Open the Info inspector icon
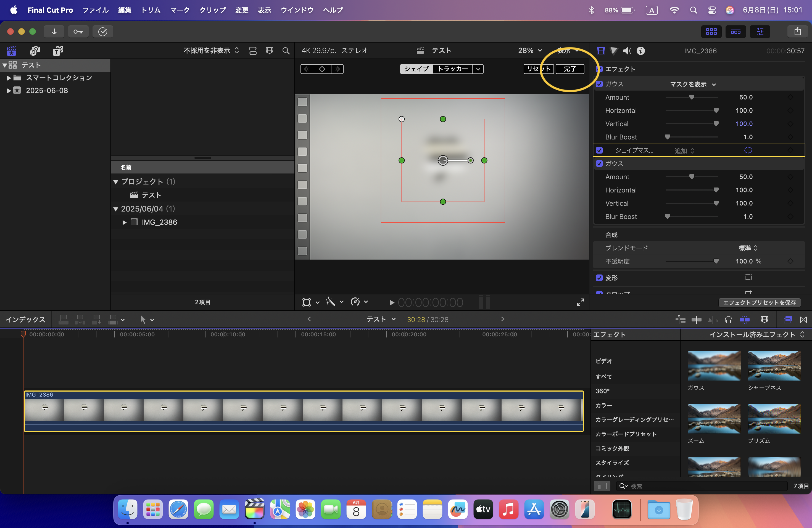812x528 pixels. [x=641, y=51]
